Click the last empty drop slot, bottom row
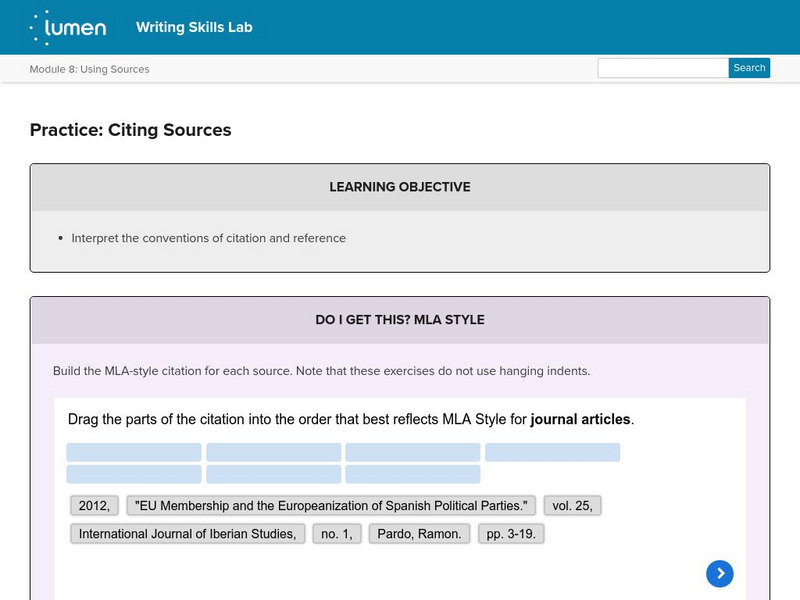The height and width of the screenshot is (600, 800). (x=413, y=474)
